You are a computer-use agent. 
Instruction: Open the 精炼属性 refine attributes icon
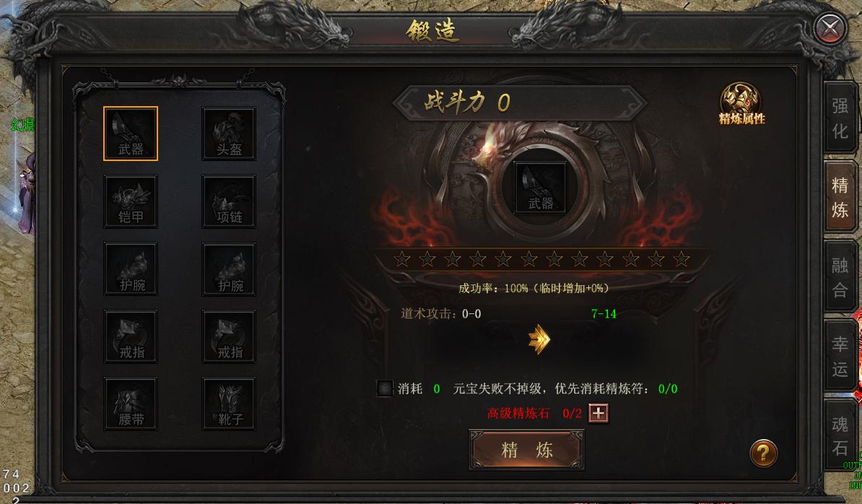741,104
